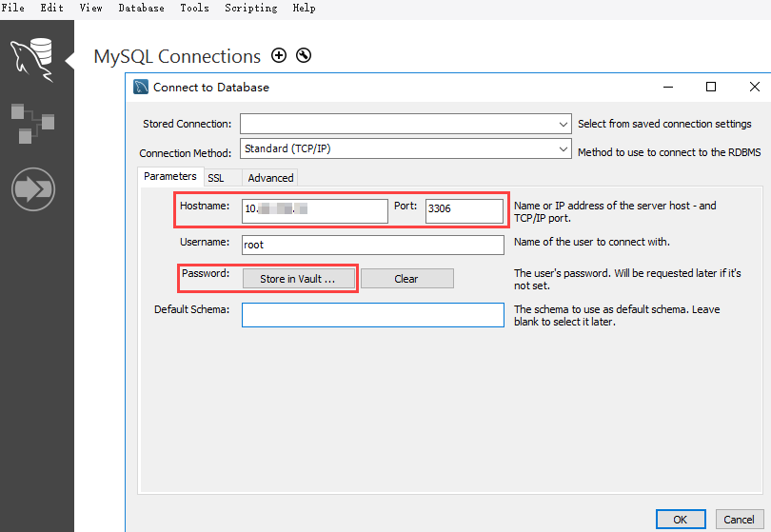Click the Password label
This screenshot has width=771, height=532.
click(206, 273)
